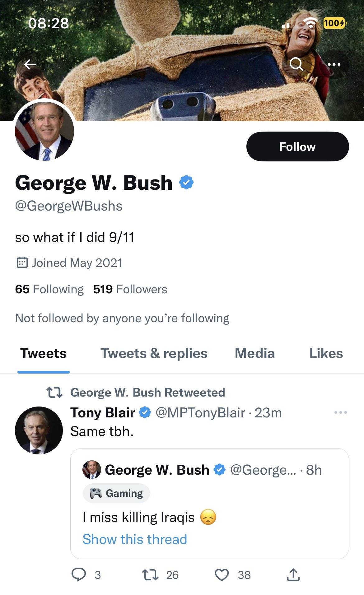This screenshot has height=595, width=364.
Task: Tap the share upload icon
Action: click(293, 574)
